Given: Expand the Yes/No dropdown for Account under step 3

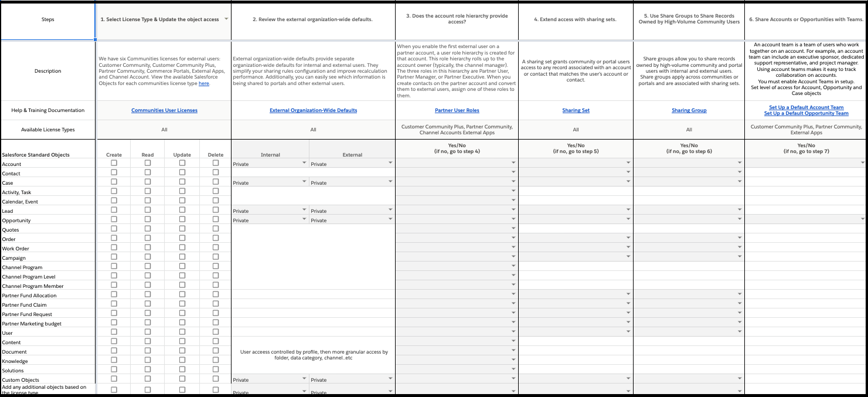Looking at the screenshot, I should [513, 164].
